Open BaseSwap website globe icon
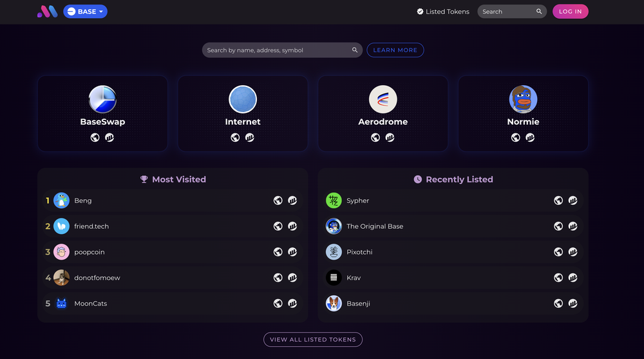644x359 pixels. pyautogui.click(x=95, y=137)
